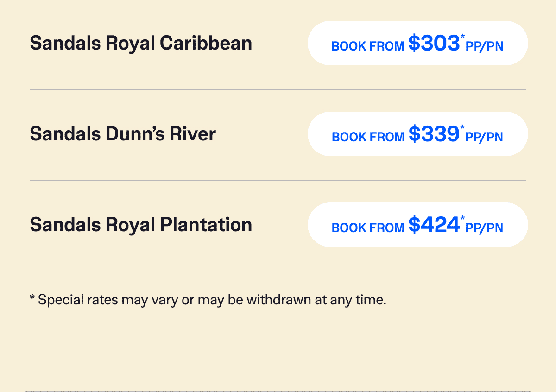Click PP/PN label in Royal Caribbean button
Image resolution: width=556 pixels, height=392 pixels.
click(484, 46)
